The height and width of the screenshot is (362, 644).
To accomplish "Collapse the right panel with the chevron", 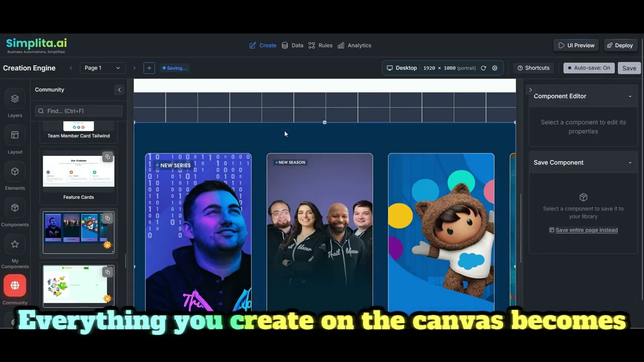I will pos(530,90).
